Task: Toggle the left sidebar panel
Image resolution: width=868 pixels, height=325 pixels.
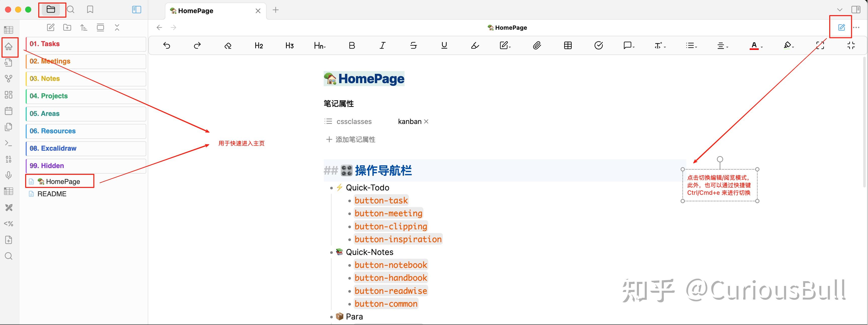Action: point(136,10)
